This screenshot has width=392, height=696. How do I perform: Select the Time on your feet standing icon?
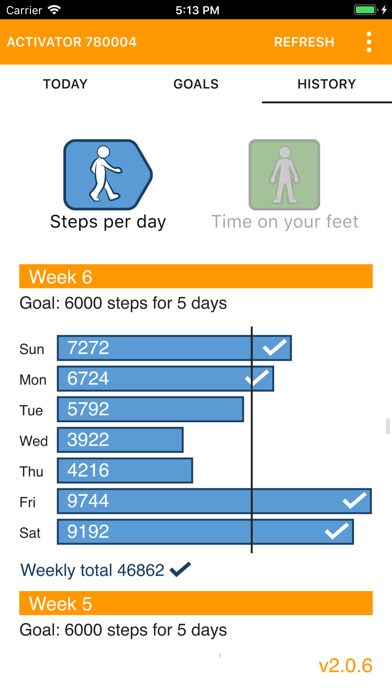coord(284,174)
